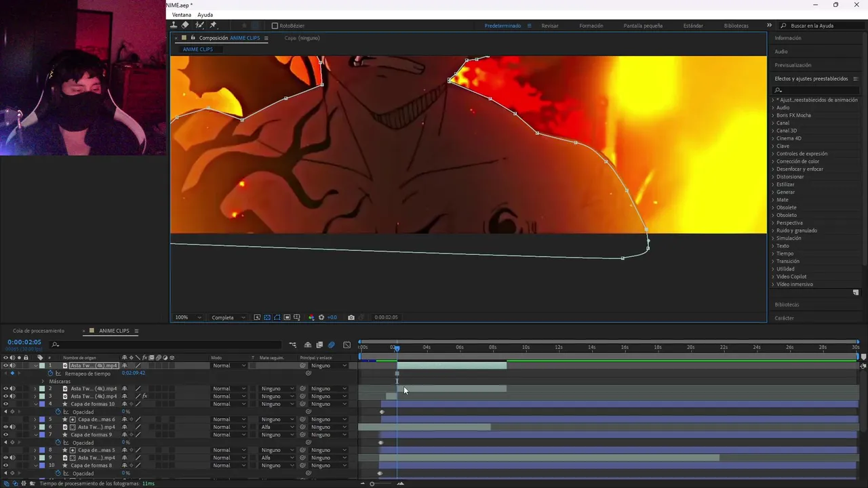868x488 pixels.
Task: Enable the RotoBézier checkbox
Action: pos(275,26)
